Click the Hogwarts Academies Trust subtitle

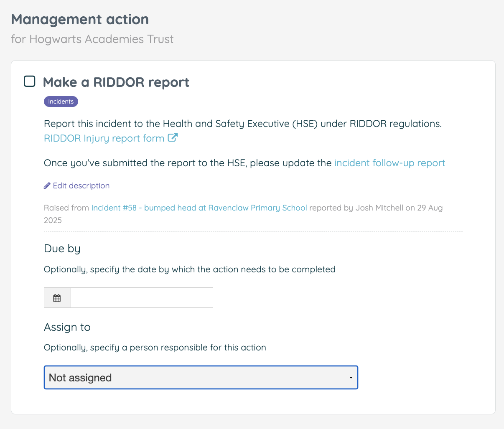tap(92, 39)
